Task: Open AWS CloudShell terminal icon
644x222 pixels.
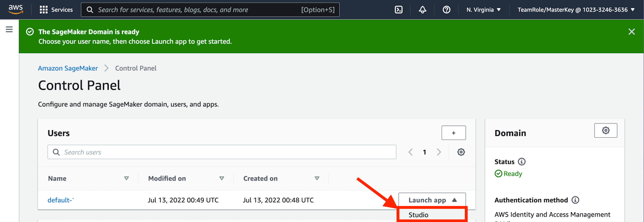Action: pyautogui.click(x=398, y=10)
